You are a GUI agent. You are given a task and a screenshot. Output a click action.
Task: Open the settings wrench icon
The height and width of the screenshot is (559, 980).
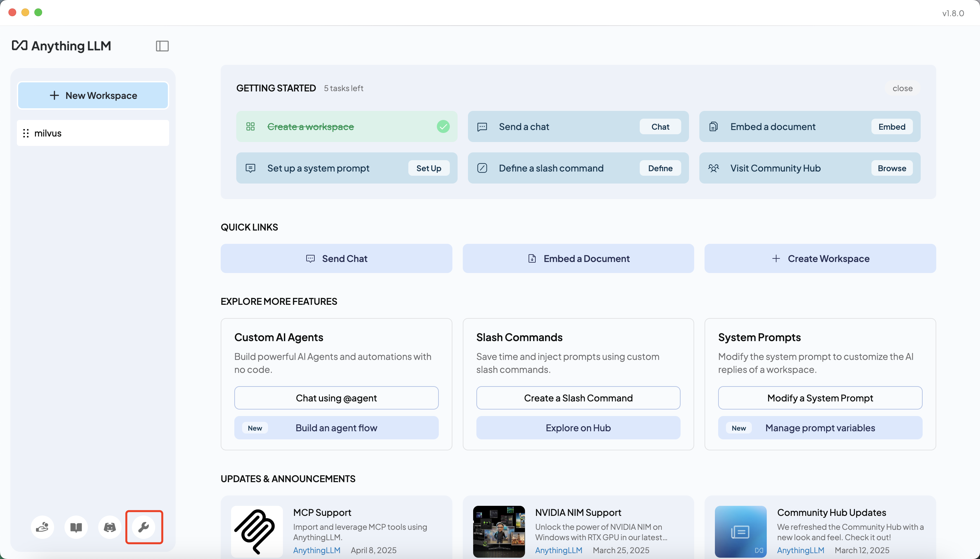144,527
